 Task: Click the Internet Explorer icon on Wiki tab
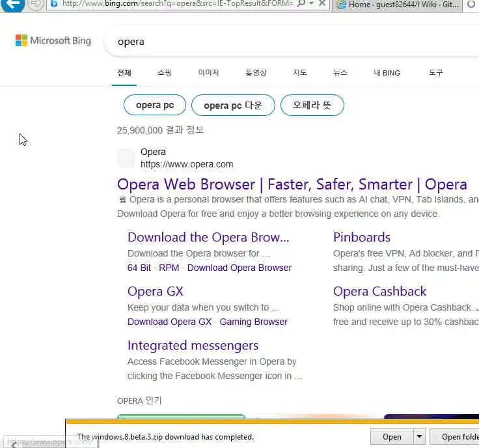pos(341,5)
